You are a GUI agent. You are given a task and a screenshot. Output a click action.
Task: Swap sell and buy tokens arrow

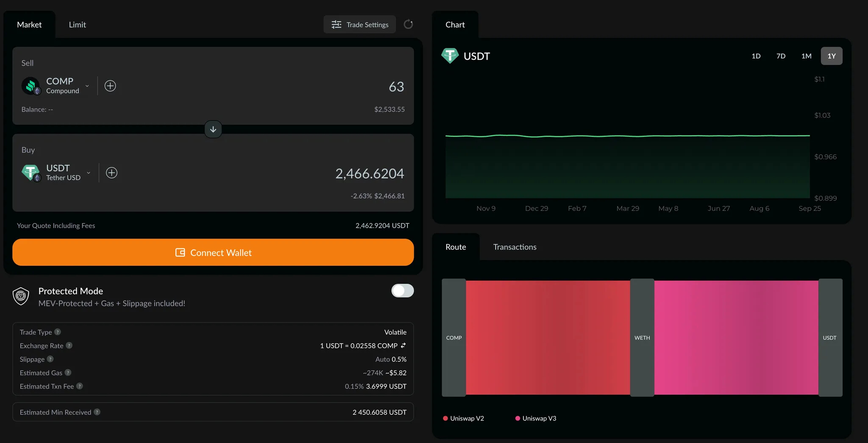tap(213, 129)
